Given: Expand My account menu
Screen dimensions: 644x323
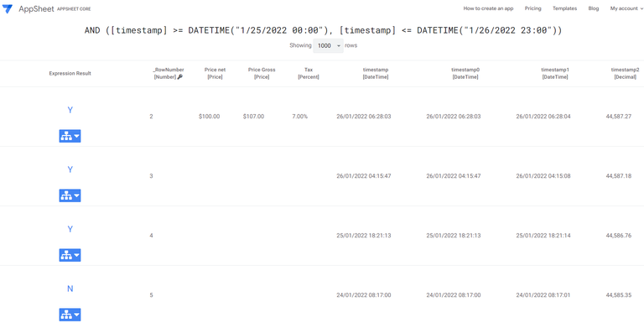Looking at the screenshot, I should coord(626,8).
